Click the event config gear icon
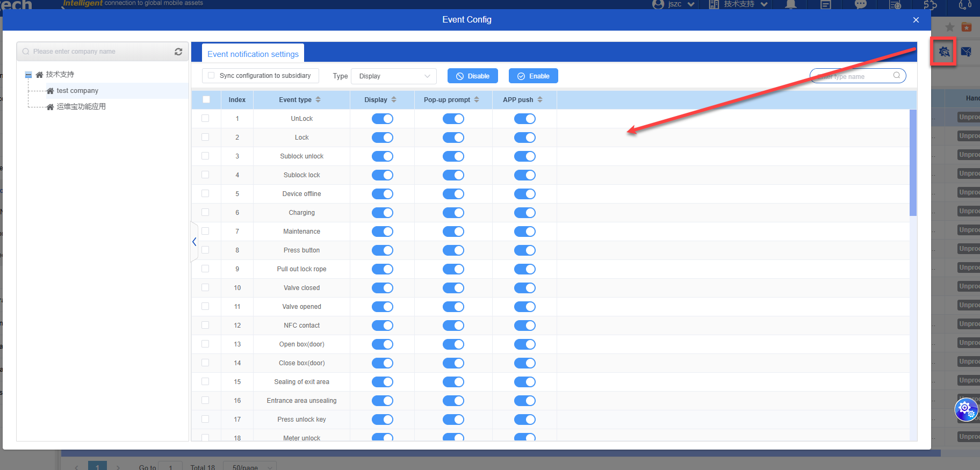 [x=944, y=52]
